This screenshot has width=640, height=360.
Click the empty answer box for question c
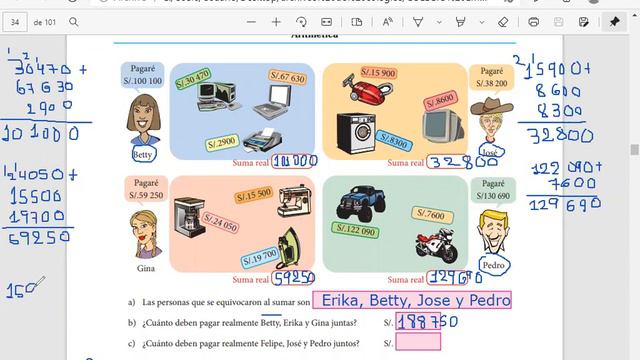418,342
